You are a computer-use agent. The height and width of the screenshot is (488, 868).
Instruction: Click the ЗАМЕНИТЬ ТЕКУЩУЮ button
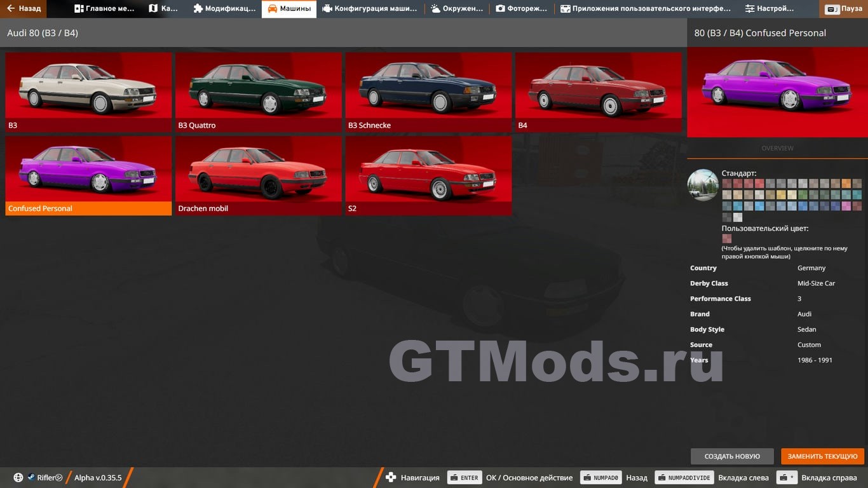(823, 456)
